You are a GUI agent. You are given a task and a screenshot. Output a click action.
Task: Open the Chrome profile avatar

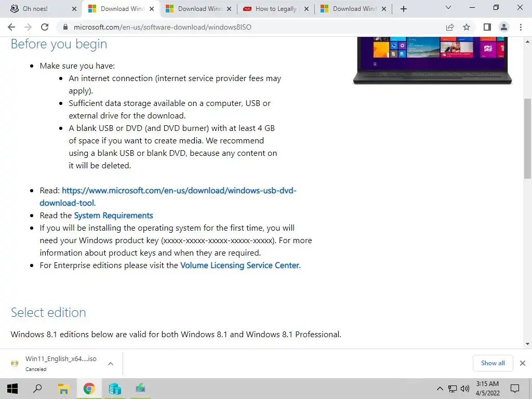tap(504, 27)
